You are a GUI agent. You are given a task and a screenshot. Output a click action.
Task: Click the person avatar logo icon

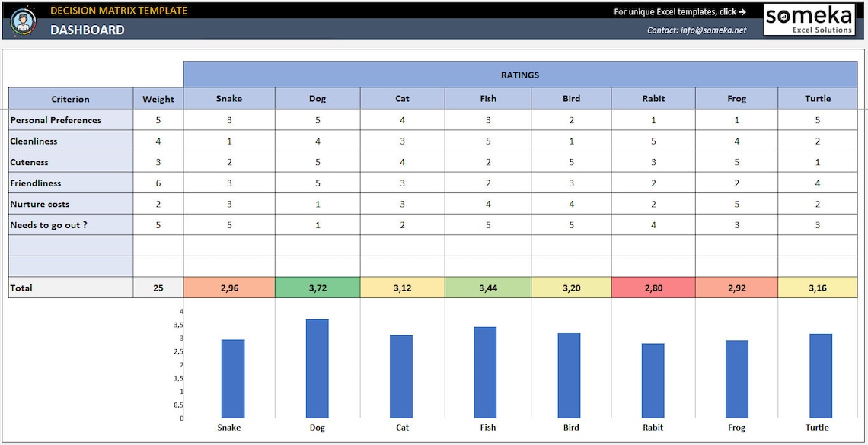pos(24,21)
